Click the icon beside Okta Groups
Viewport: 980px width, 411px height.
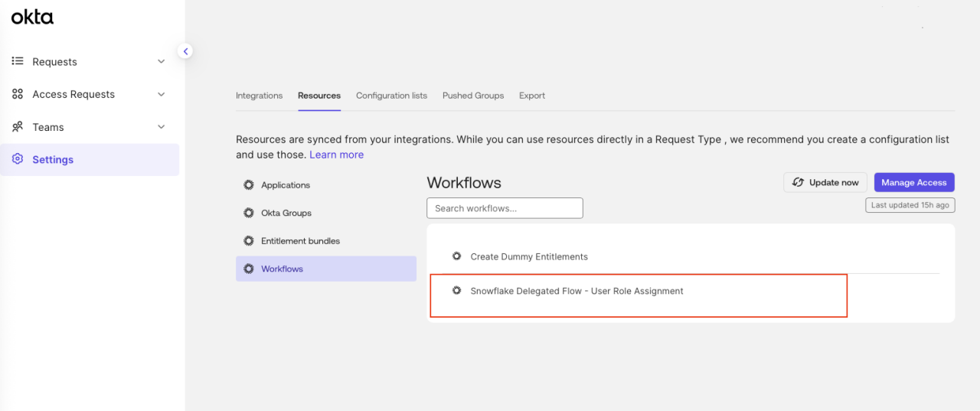(x=248, y=213)
